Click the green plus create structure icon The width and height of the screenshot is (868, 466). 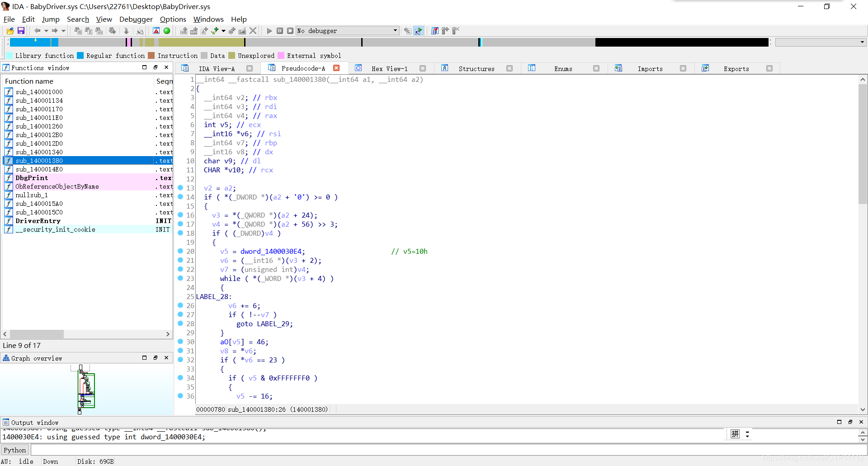[215, 31]
